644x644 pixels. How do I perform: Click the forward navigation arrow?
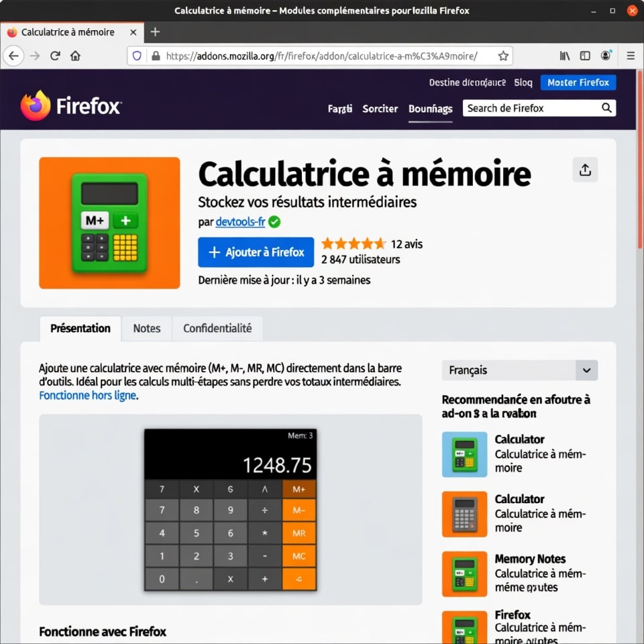pyautogui.click(x=35, y=56)
